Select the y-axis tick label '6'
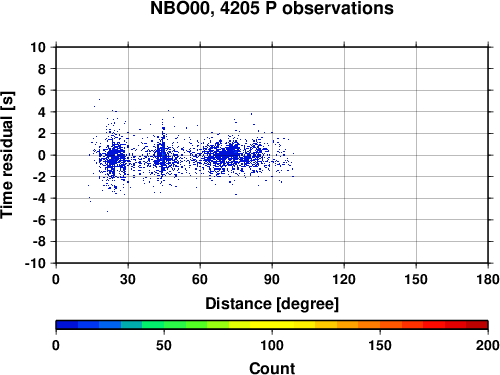Screen dimensions: 500x375 [x=42, y=90]
